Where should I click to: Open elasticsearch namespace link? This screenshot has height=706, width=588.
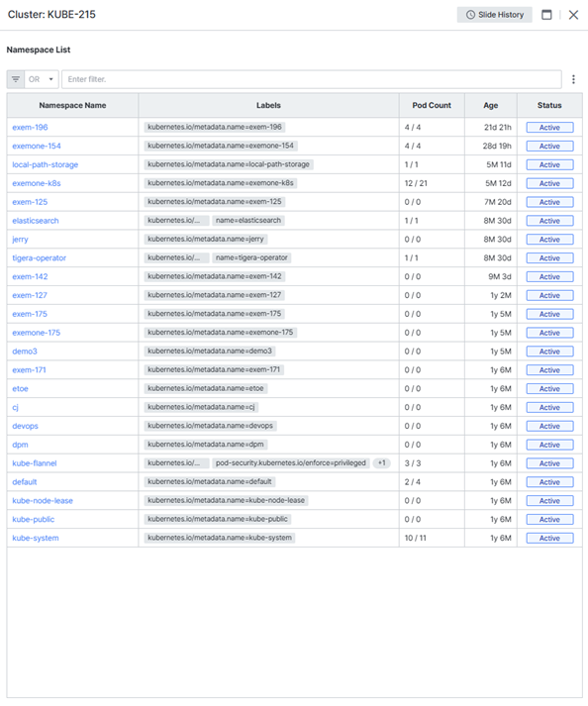click(x=36, y=221)
